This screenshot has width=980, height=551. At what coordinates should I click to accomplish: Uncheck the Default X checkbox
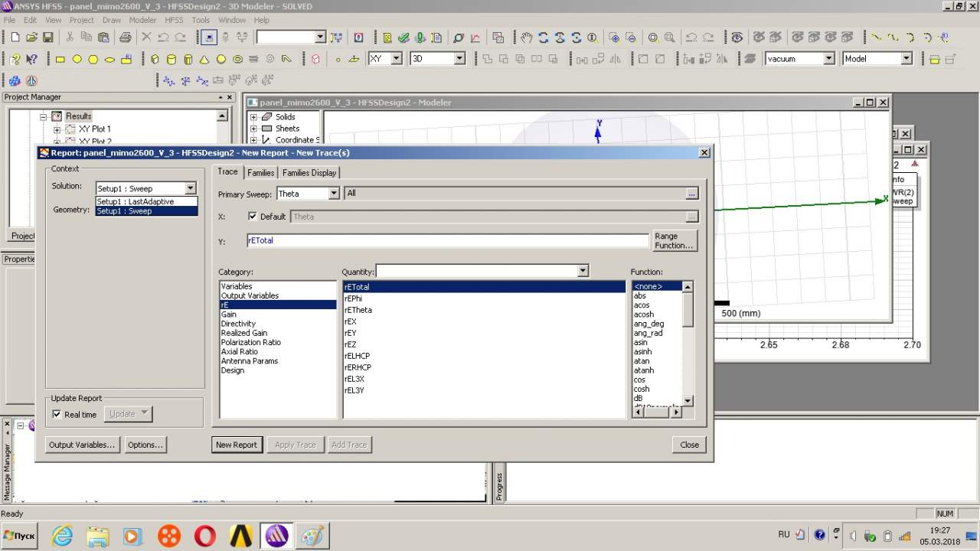pos(253,217)
